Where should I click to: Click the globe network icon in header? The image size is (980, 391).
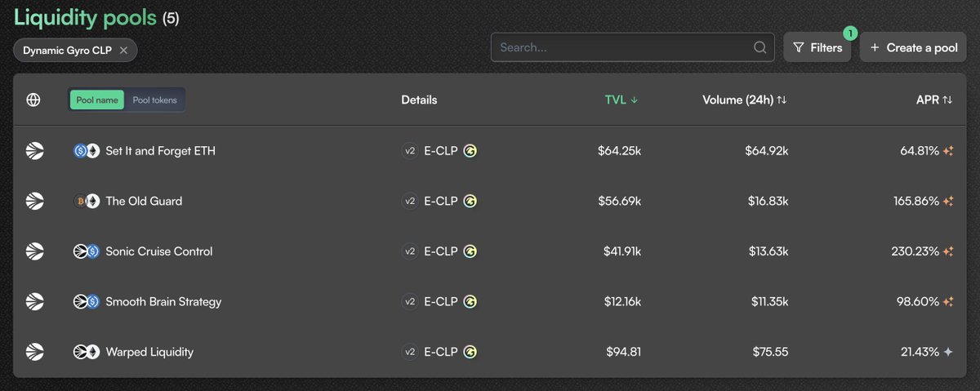[33, 100]
